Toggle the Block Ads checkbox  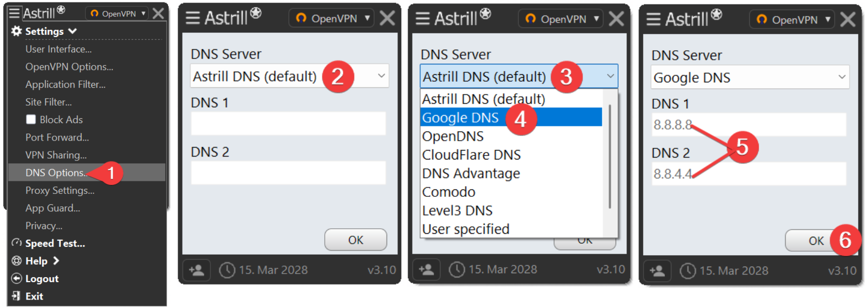click(x=31, y=119)
